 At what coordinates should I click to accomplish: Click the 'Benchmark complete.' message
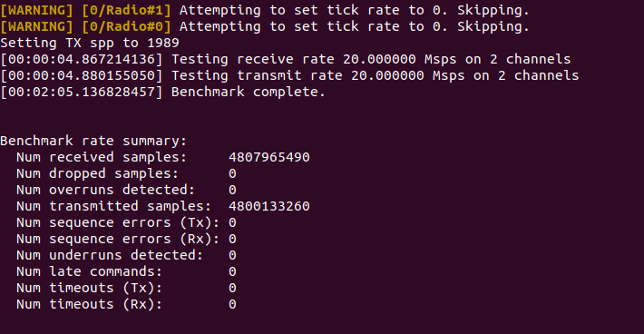pos(248,92)
